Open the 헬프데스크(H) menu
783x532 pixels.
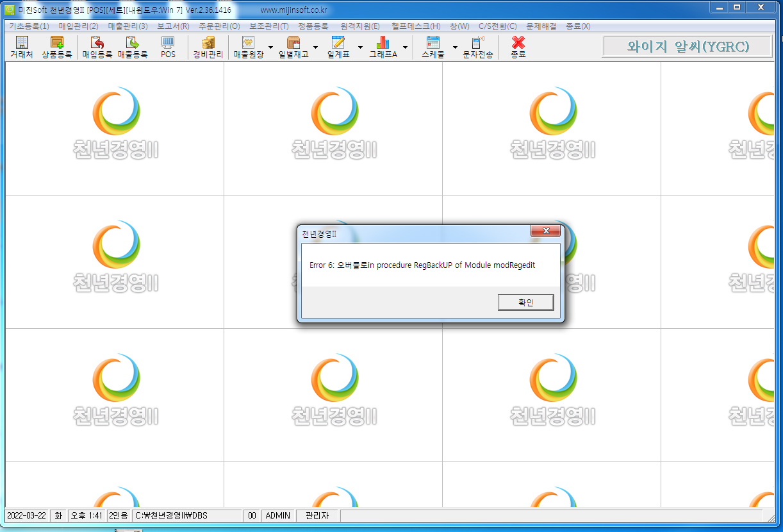click(416, 26)
